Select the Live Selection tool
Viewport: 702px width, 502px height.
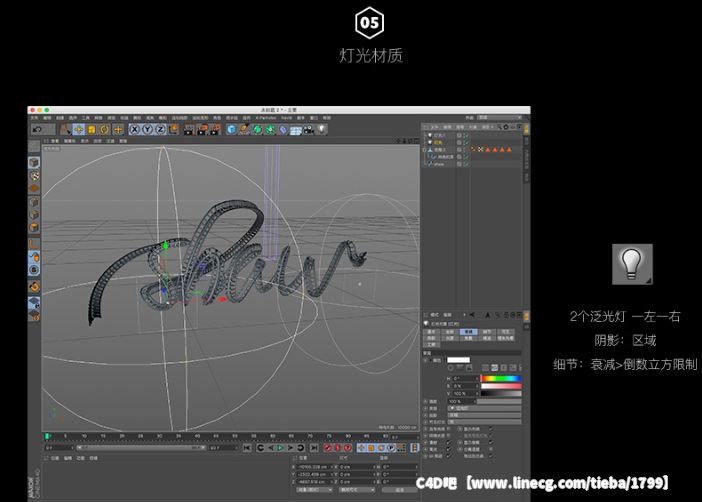tap(65, 129)
